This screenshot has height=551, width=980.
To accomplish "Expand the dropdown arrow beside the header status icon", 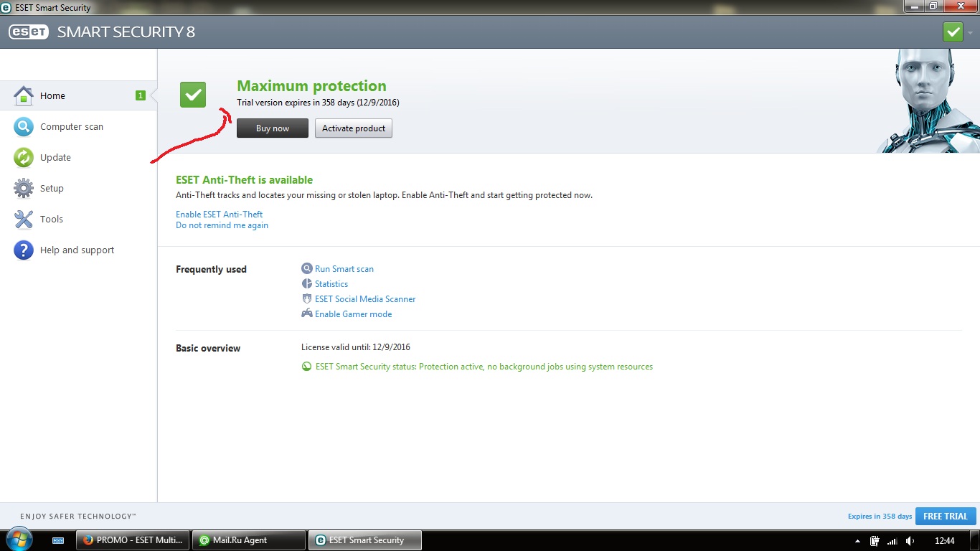I will tap(970, 33).
